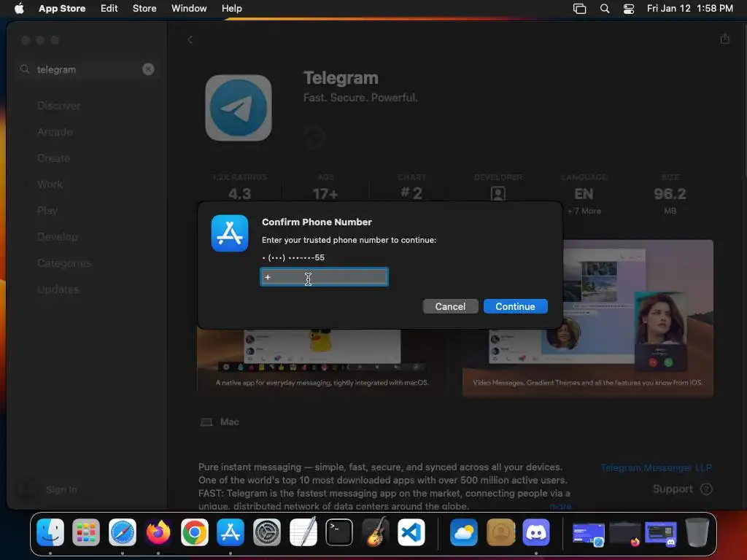Viewport: 747px width, 560px height.
Task: Open Weather app from the Dock
Action: (464, 532)
